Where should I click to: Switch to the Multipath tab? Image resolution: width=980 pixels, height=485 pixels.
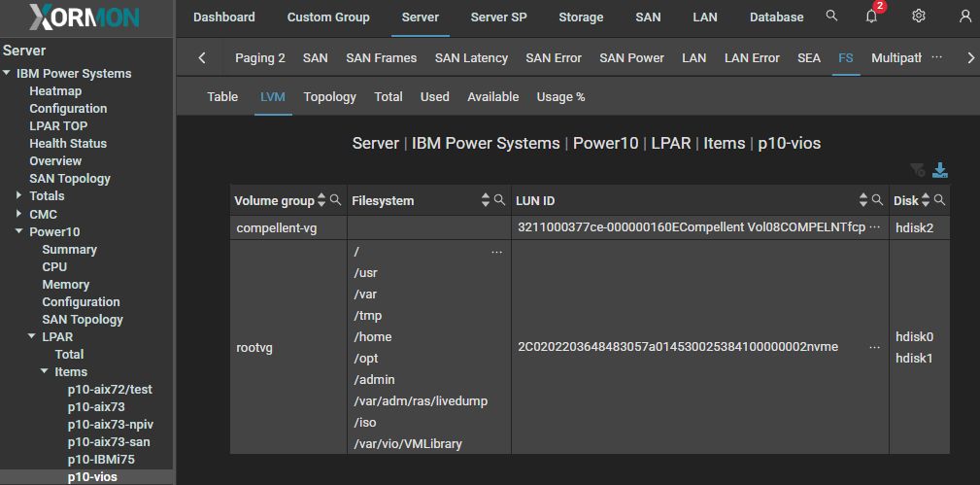[x=896, y=58]
